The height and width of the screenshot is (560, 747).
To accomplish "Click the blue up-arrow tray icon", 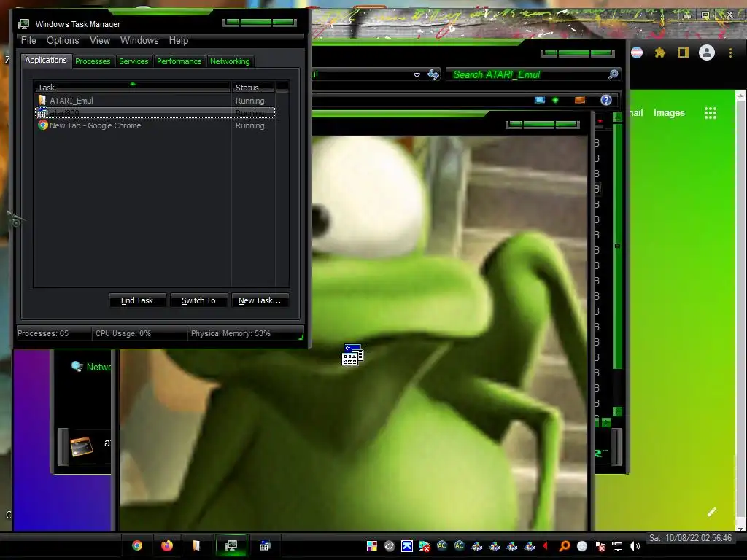I will 407,546.
